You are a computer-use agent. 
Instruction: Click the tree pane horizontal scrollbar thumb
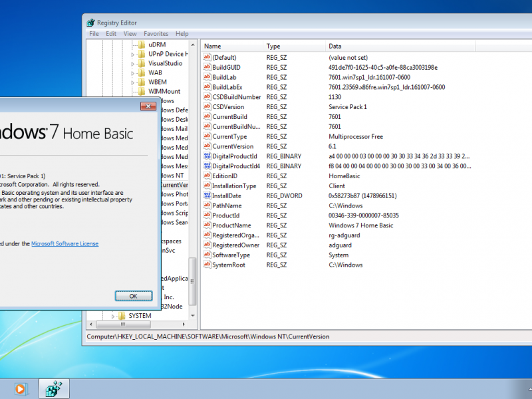click(x=123, y=325)
